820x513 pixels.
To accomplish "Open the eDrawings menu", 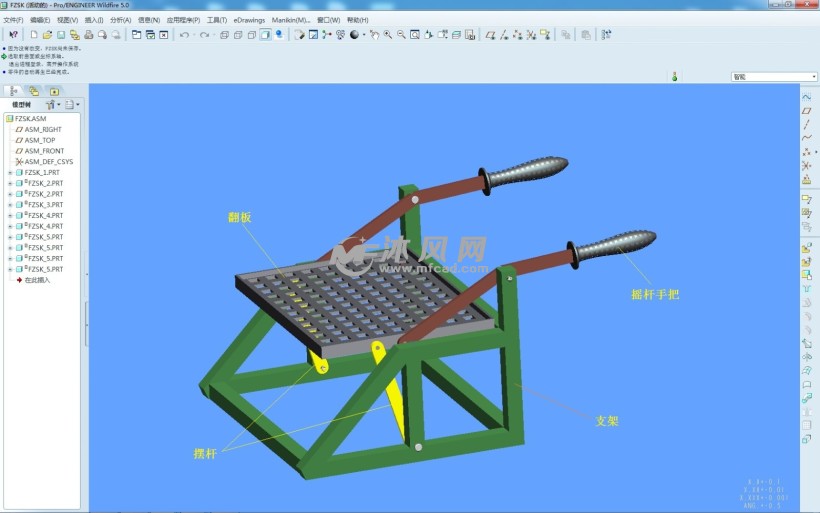I will tap(249, 19).
